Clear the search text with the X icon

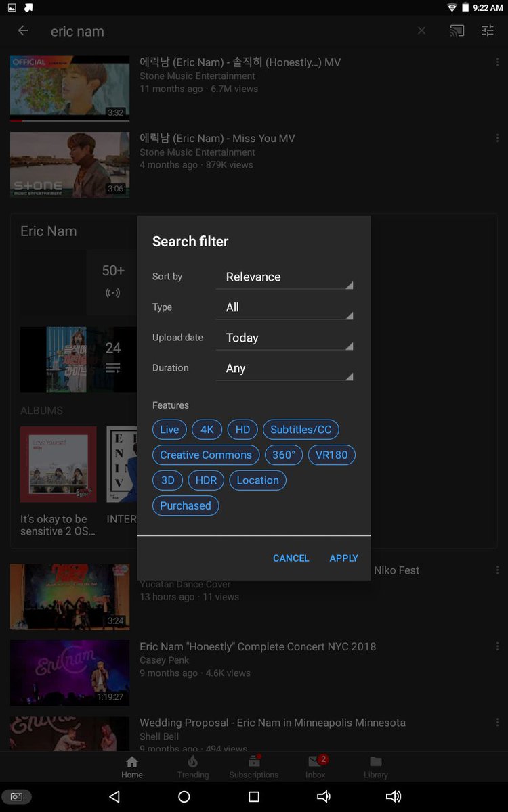(x=421, y=30)
